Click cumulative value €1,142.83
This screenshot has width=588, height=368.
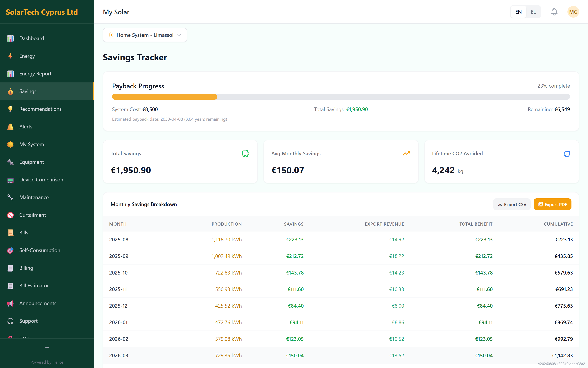click(562, 356)
